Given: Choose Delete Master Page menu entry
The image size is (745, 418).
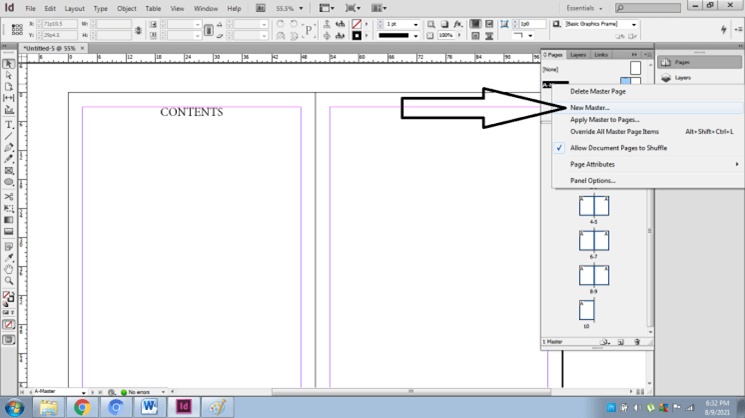Looking at the screenshot, I should 598,91.
